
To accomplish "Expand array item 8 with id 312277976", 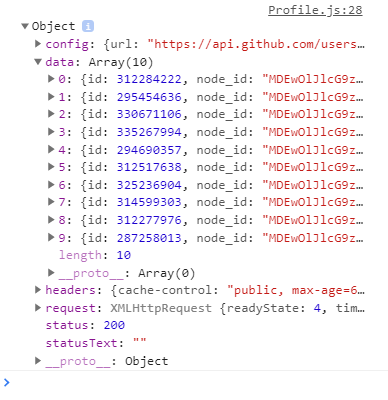I will [51, 220].
